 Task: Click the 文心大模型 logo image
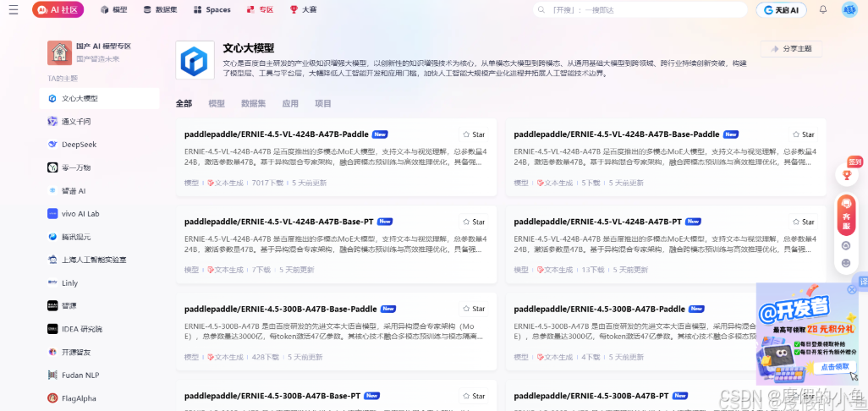(195, 60)
